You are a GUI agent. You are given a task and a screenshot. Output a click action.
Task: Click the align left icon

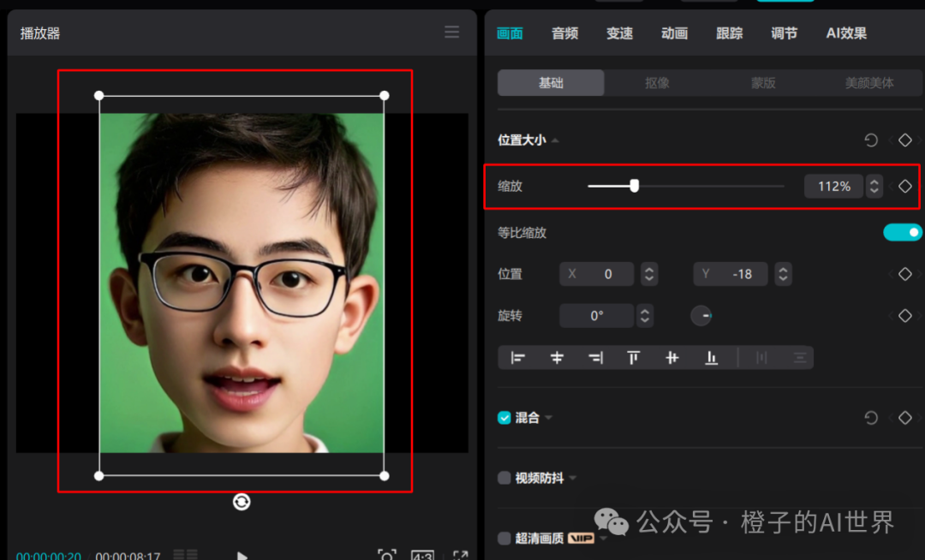pos(517,358)
